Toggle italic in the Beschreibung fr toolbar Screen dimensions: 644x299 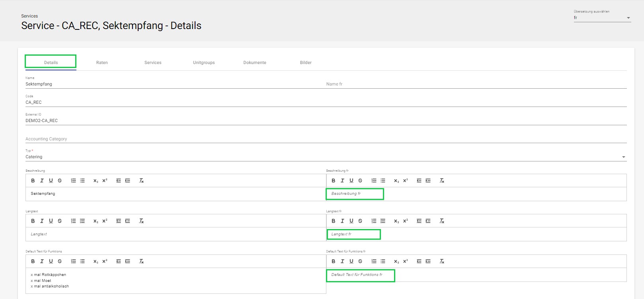[x=342, y=181]
